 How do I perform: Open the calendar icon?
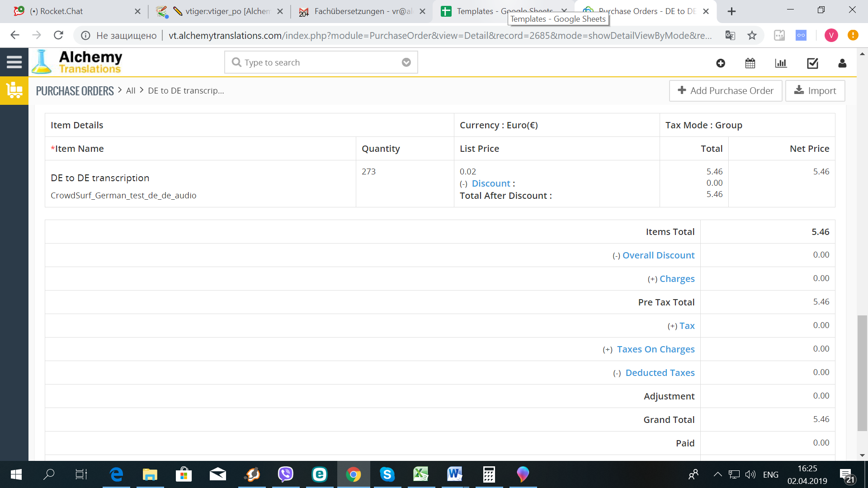pyautogui.click(x=750, y=63)
